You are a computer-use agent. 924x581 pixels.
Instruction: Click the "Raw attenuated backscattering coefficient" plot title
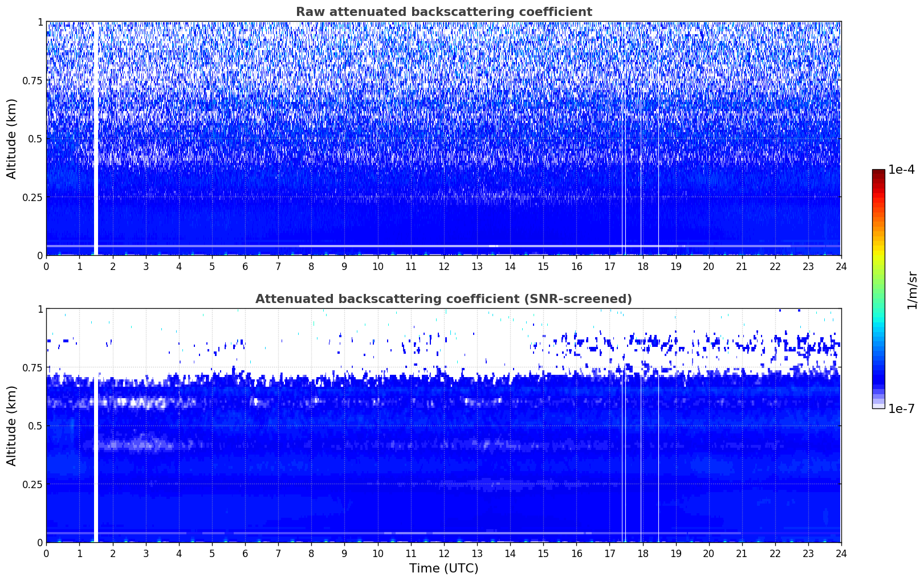coord(443,12)
